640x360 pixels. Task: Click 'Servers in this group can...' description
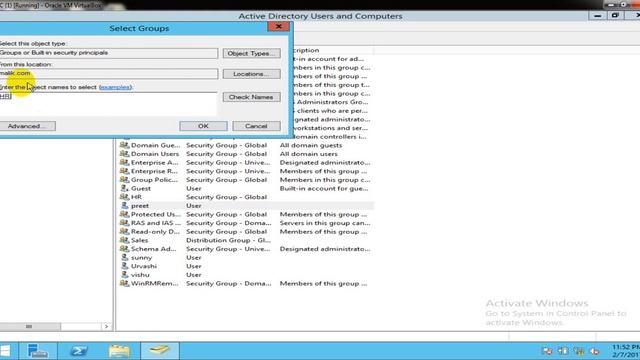coord(325,223)
